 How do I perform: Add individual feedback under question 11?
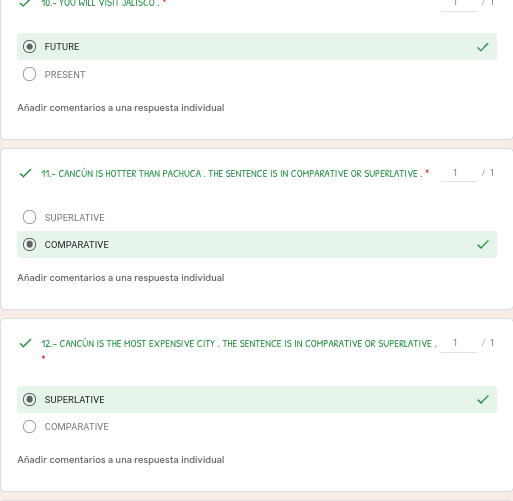pyautogui.click(x=121, y=278)
